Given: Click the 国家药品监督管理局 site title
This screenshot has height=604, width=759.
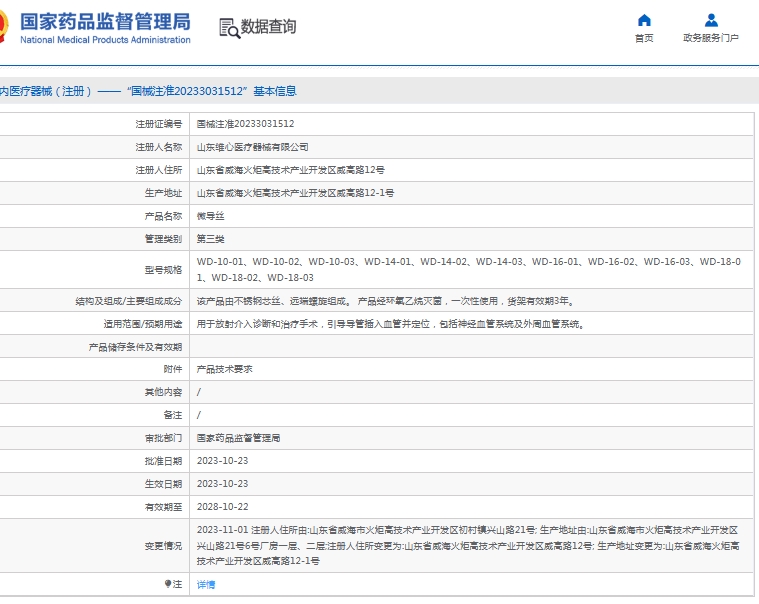Looking at the screenshot, I should [x=105, y=22].
